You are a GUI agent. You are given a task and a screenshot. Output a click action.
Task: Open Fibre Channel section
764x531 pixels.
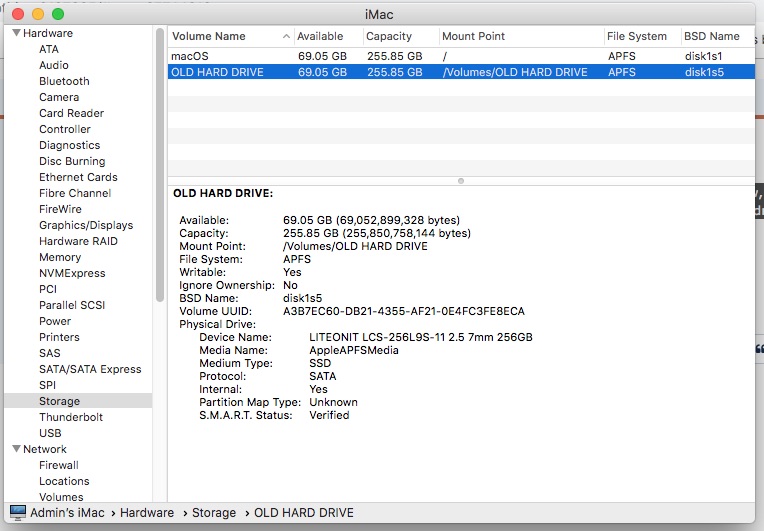[x=75, y=193]
